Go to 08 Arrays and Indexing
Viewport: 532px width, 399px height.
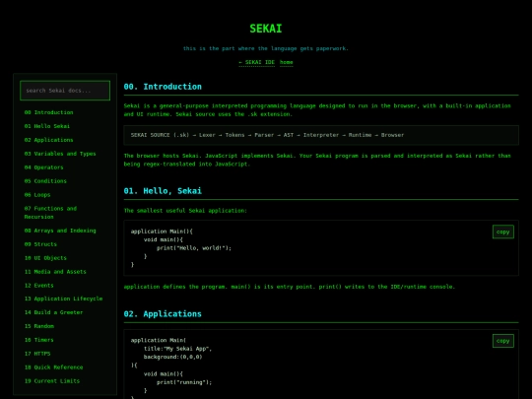coord(60,231)
